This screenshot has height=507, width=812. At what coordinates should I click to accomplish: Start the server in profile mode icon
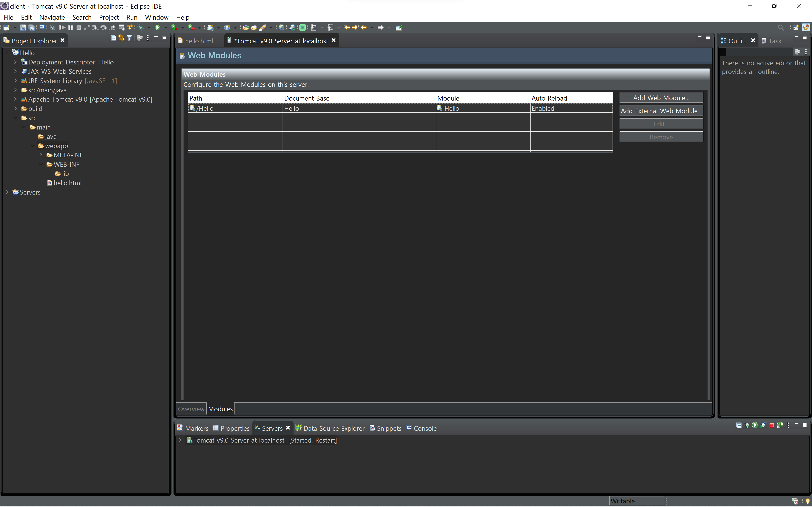[x=763, y=425]
